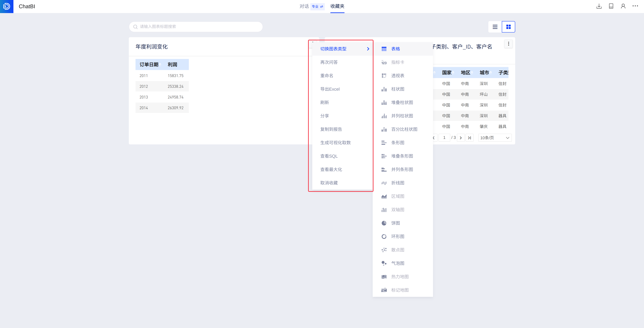Viewport: 644px width, 328px height.
Task: Choose the column chart (柱状图) icon
Action: tap(384, 89)
